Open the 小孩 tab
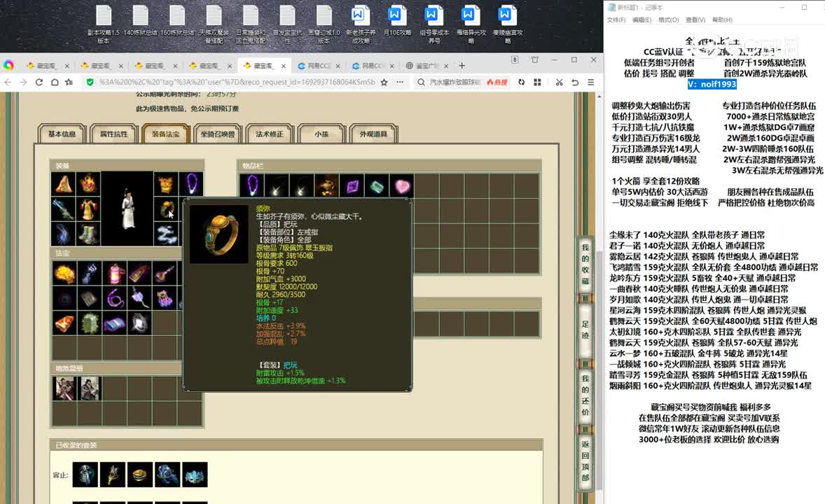 321,134
